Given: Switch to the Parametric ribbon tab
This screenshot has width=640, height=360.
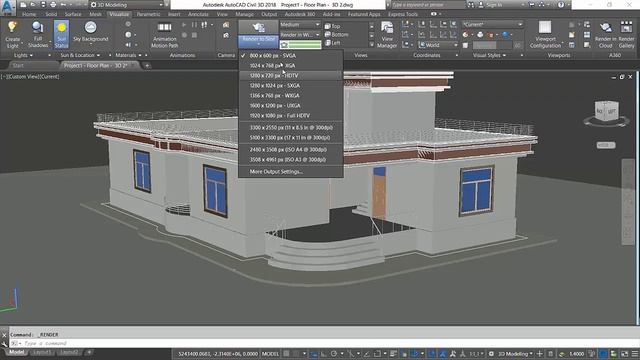Looking at the screenshot, I should click(148, 14).
